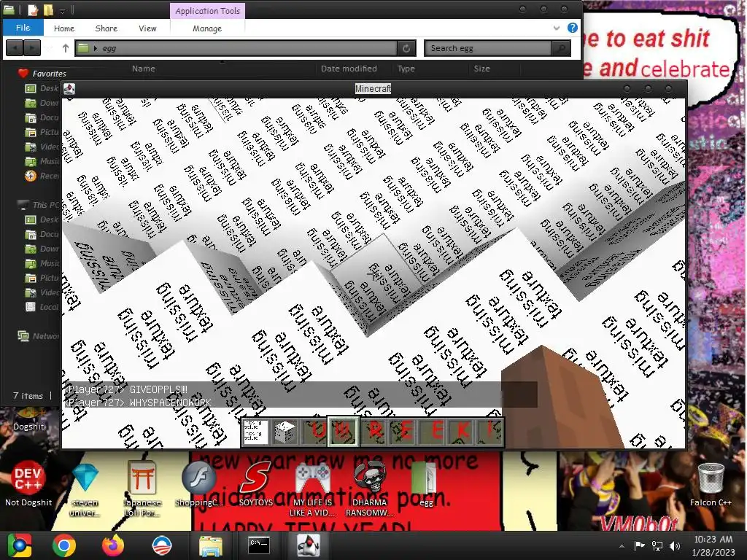The image size is (747, 560).
Task: Open the Customize Quick Access Toolbar dropdown
Action: pos(63,10)
